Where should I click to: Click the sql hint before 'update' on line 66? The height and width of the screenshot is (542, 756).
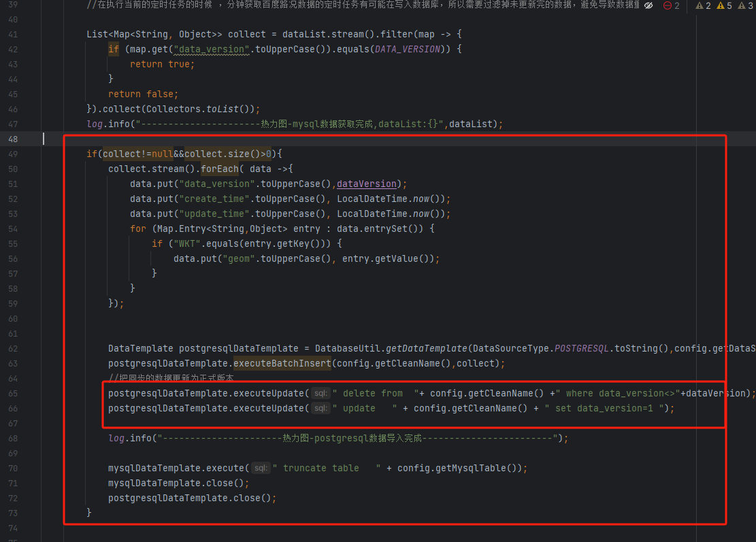[x=321, y=408]
